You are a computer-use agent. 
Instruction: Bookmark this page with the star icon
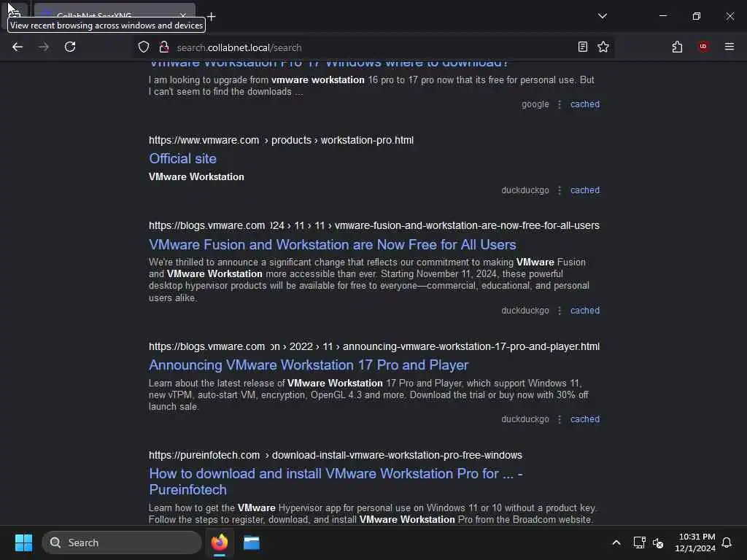click(603, 47)
